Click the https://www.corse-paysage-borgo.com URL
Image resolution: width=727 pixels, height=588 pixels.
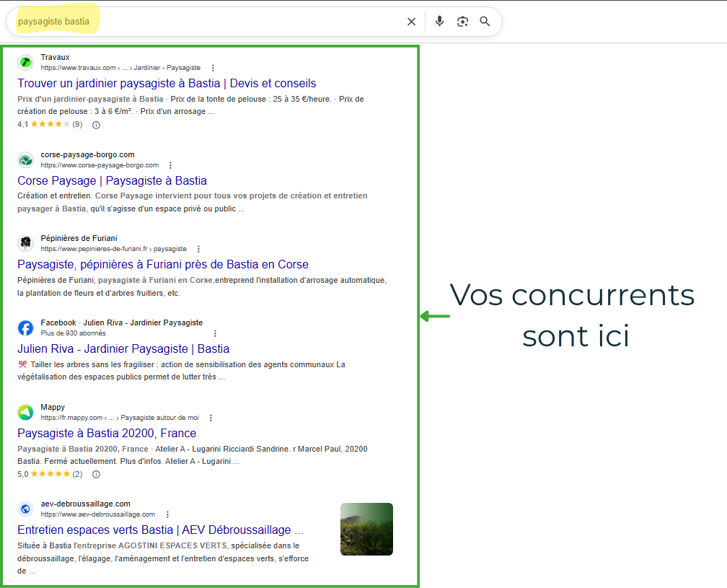[100, 165]
